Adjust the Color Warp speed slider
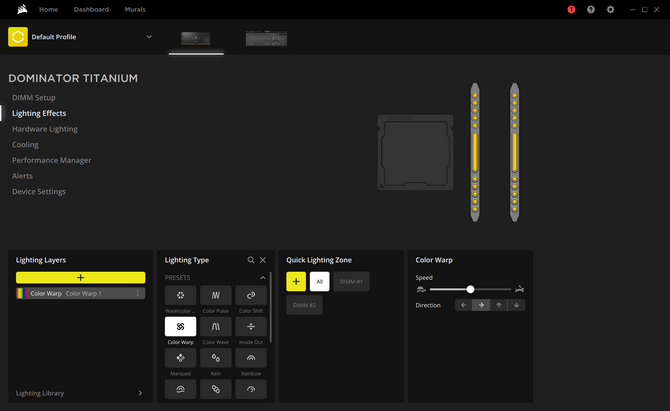Image resolution: width=670 pixels, height=411 pixels. tap(470, 289)
